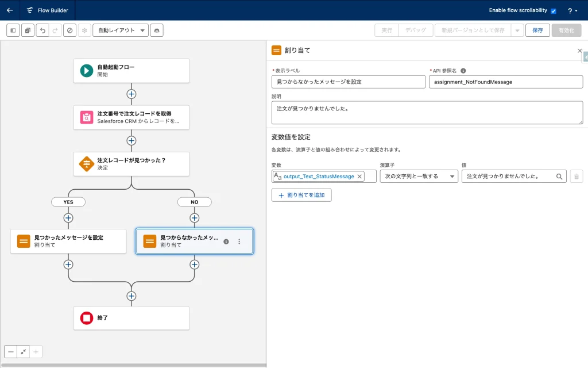Open three-dot menu on selected assignment node
The image size is (588, 368).
[239, 241]
